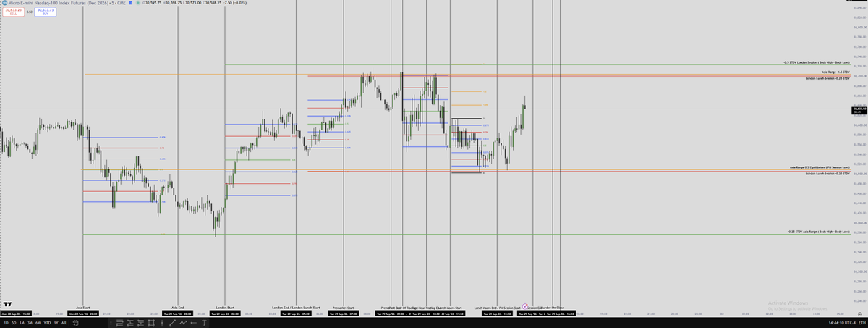Select the first position tool in drawing toolbar

[x=119, y=323]
